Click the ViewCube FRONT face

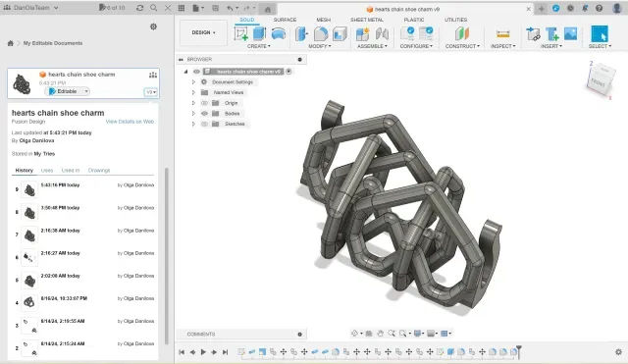(598, 82)
